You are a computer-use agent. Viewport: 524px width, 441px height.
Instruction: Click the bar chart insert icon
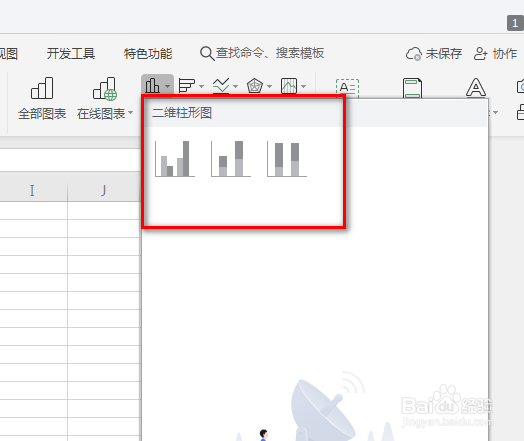(186, 86)
